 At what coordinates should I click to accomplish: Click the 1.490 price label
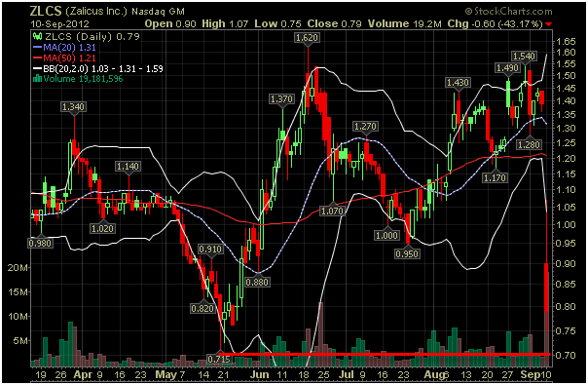tap(507, 68)
